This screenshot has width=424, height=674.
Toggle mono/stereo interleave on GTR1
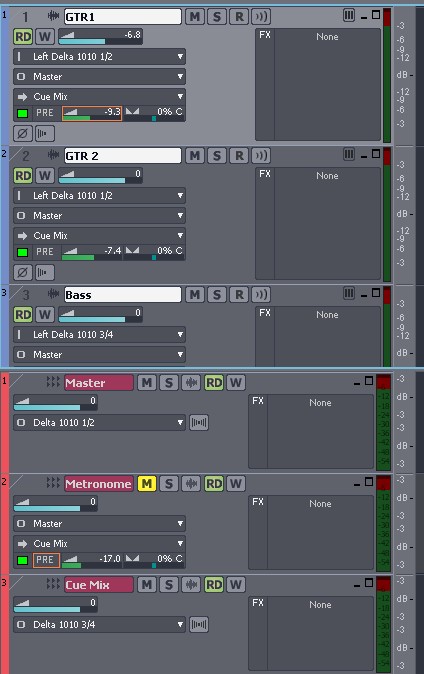45,134
